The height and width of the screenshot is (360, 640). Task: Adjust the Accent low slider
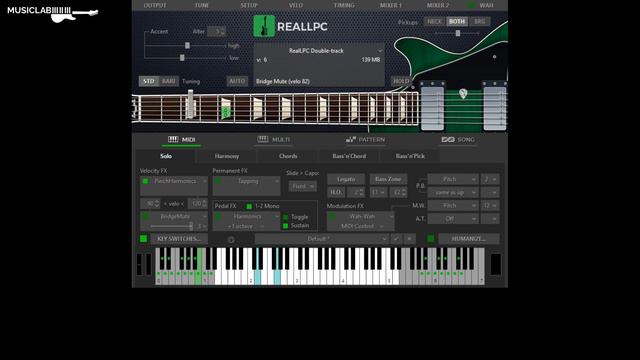(182, 58)
